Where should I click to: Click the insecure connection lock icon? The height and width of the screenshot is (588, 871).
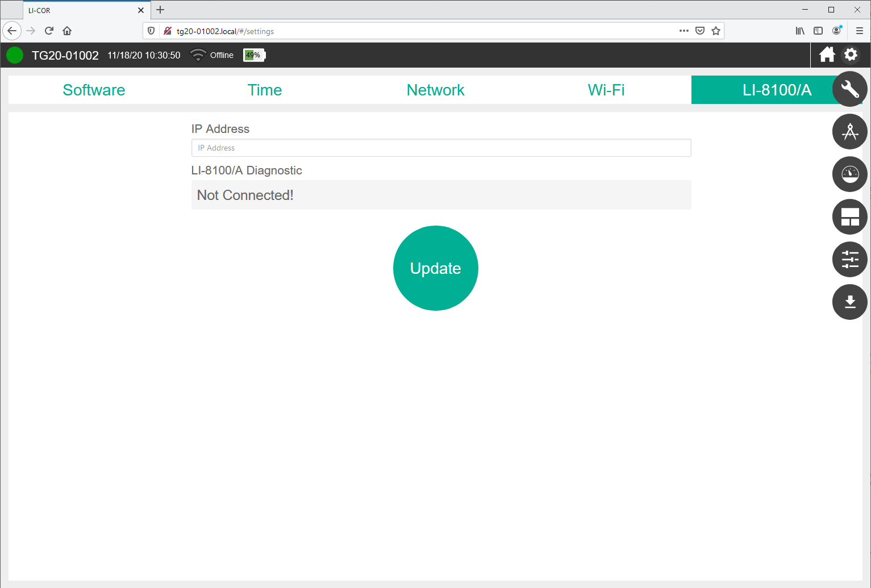click(x=167, y=31)
